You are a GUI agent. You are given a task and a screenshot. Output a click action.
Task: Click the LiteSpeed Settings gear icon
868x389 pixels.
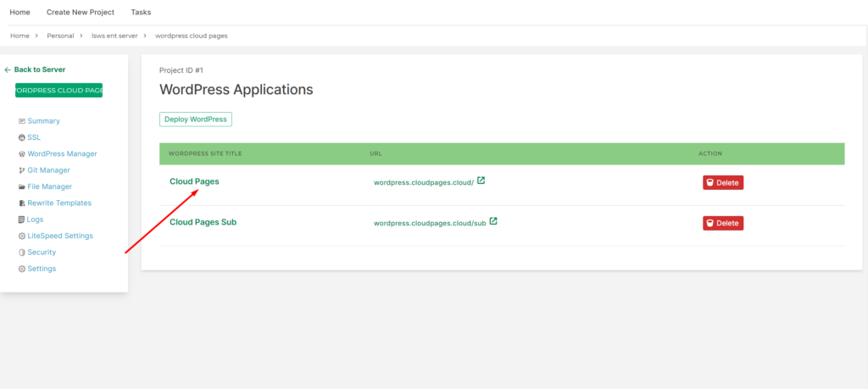coord(21,236)
